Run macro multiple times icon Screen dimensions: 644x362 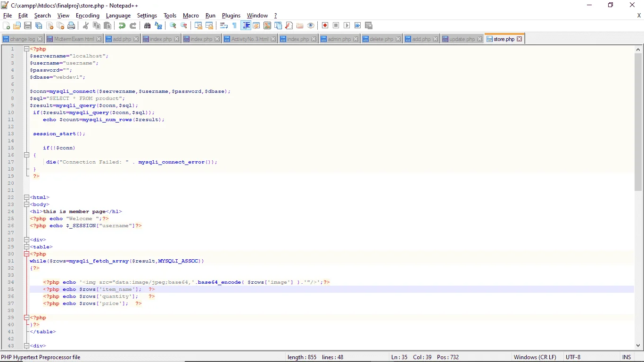(x=358, y=25)
